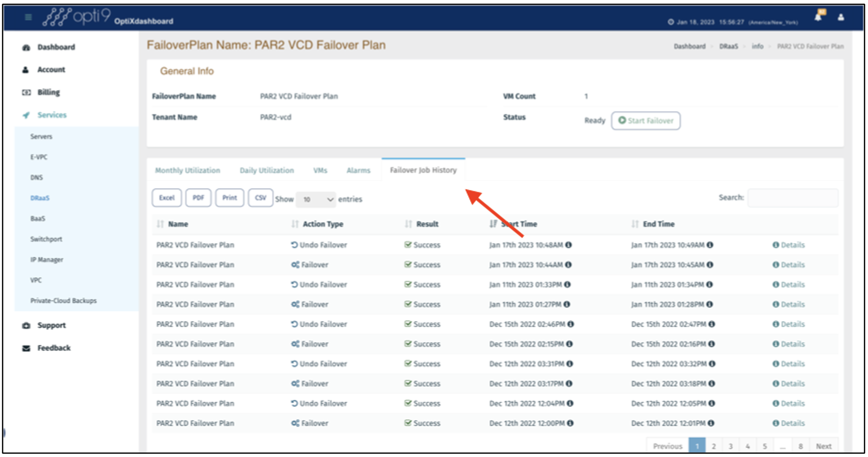Image resolution: width=868 pixels, height=457 pixels.
Task: Click info icon beside Jan 11th 01:33PM
Action: coord(567,284)
